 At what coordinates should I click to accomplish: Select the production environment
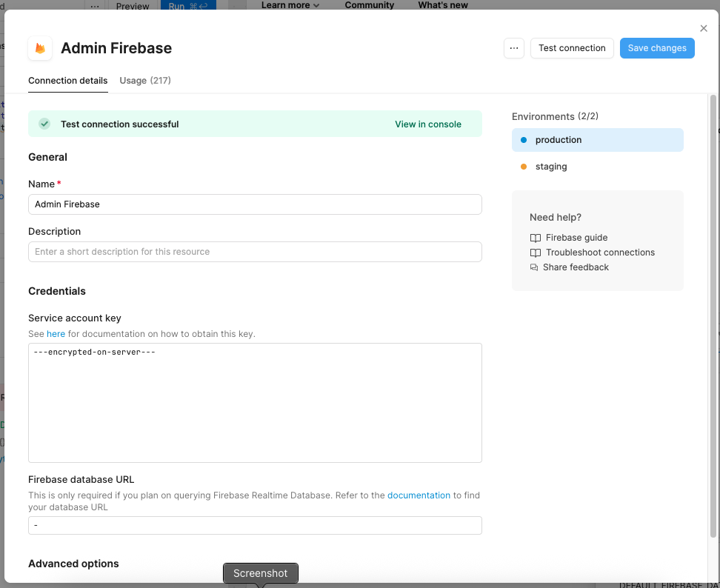pos(597,140)
